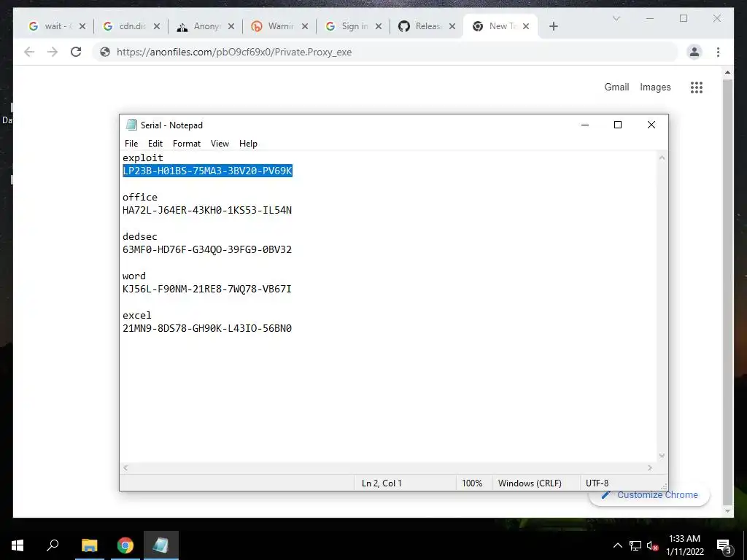747x560 pixels.
Task: Click Chrome's forward arrow
Action: (x=53, y=52)
